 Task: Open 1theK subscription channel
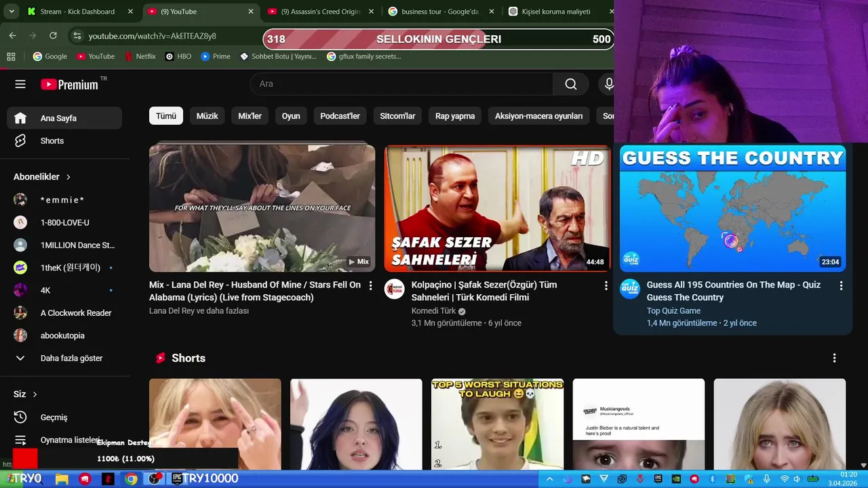(x=64, y=268)
